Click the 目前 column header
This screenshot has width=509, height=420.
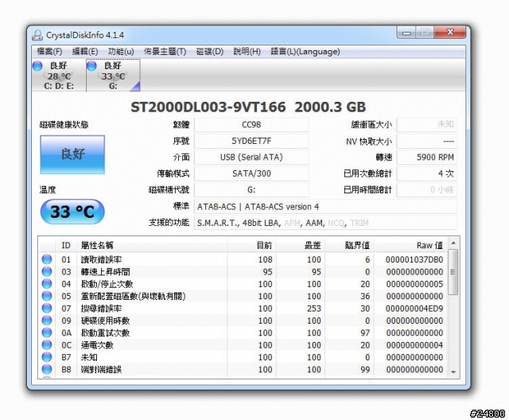[x=251, y=245]
